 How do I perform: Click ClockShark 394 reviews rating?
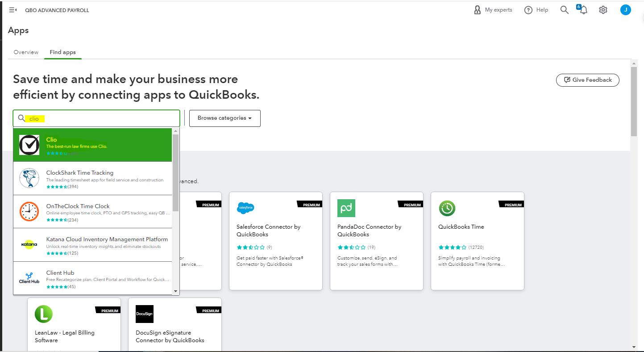point(62,187)
